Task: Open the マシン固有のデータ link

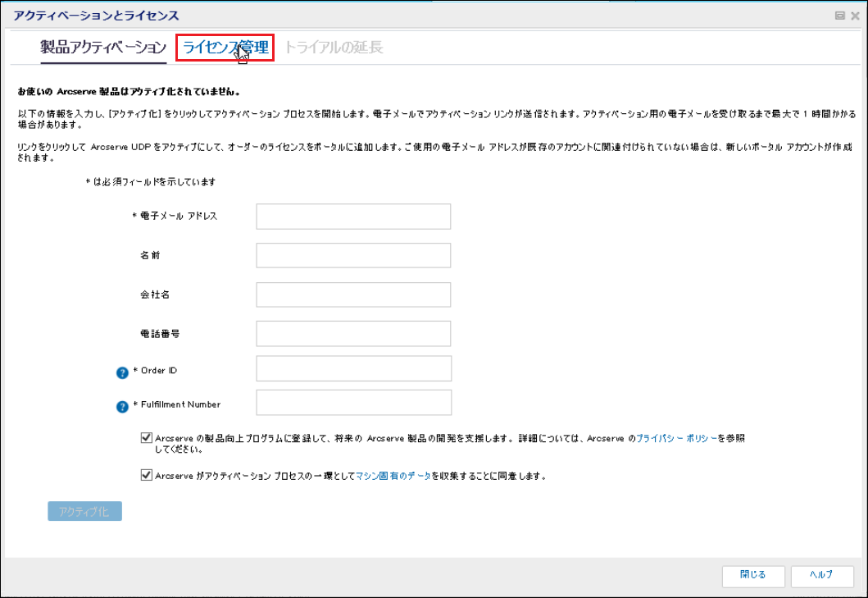Action: (x=393, y=476)
